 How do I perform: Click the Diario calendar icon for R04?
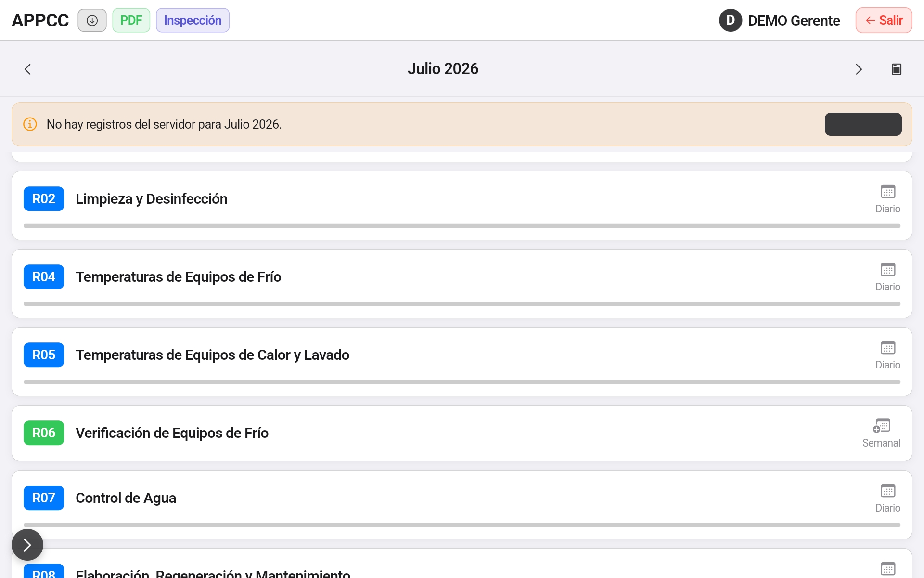888,270
